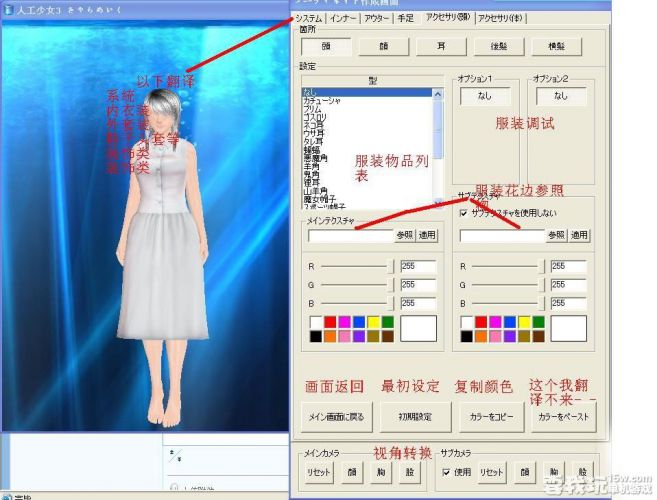Pick the black swatch in main palette
Screen dimensions: 657x500
(316, 337)
